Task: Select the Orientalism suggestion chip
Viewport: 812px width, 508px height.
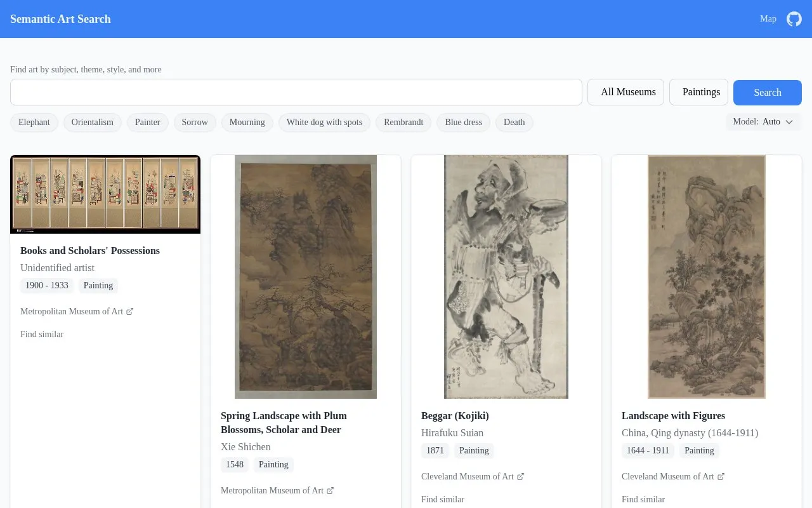Action: point(93,123)
